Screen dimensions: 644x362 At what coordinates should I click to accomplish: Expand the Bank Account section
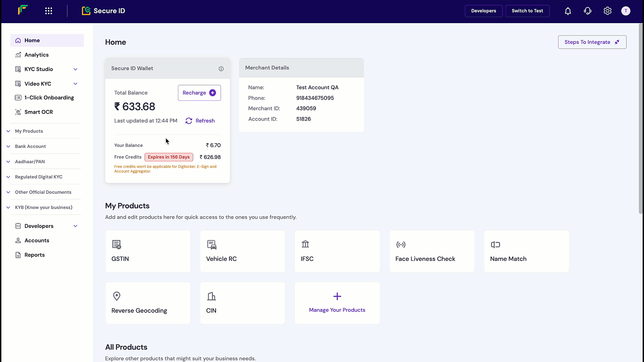[30, 146]
